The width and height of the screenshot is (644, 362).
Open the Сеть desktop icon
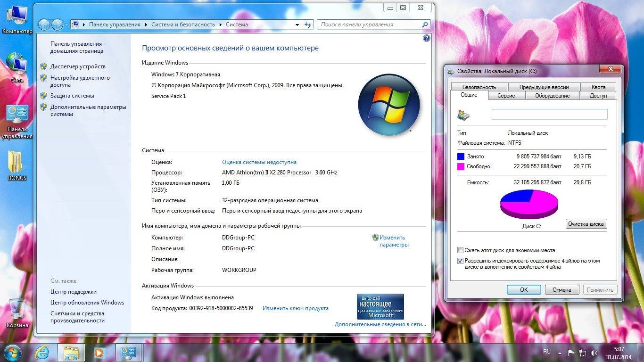[17, 68]
